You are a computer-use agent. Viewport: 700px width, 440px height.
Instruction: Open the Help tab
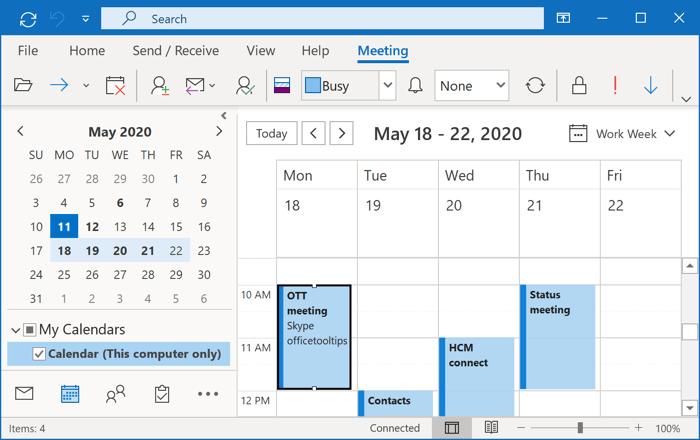[x=315, y=51]
